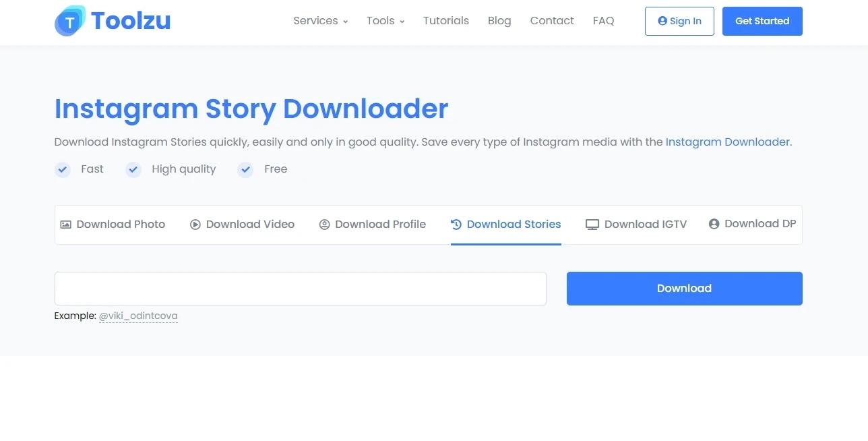Image resolution: width=868 pixels, height=441 pixels.
Task: Click the @viki_odintcova example username
Action: click(138, 316)
